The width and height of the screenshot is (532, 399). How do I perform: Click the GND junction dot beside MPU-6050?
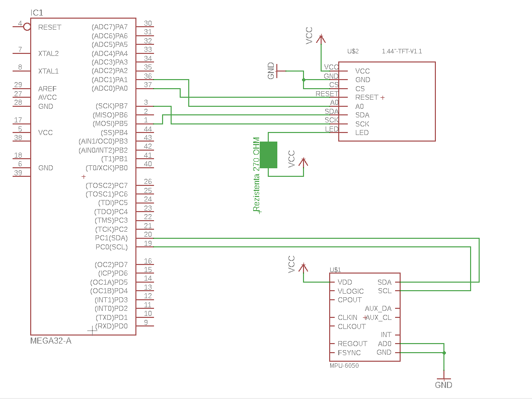point(444,353)
